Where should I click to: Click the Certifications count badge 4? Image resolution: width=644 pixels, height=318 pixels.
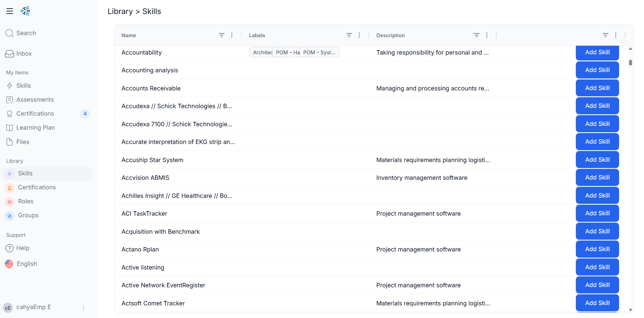pos(85,114)
